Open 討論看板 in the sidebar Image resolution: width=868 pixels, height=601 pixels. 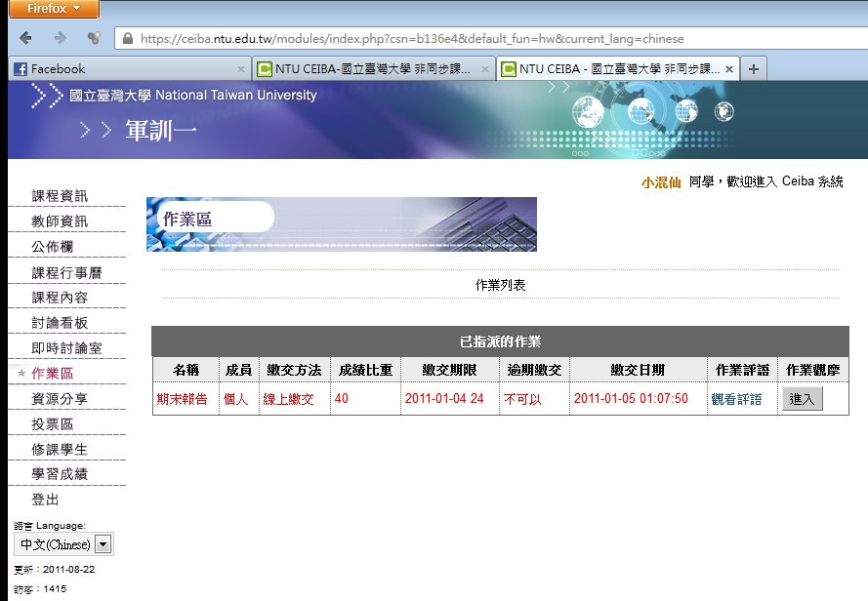60,323
